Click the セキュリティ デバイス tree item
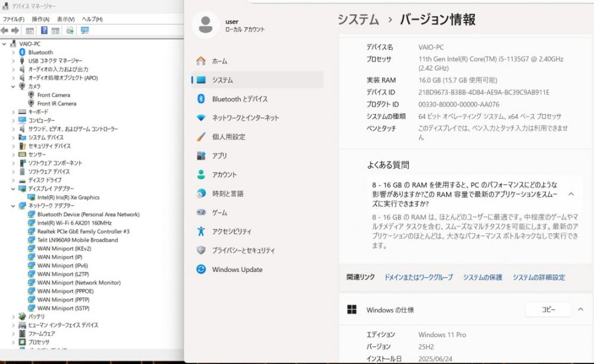Image resolution: width=594 pixels, height=364 pixels. point(49,146)
